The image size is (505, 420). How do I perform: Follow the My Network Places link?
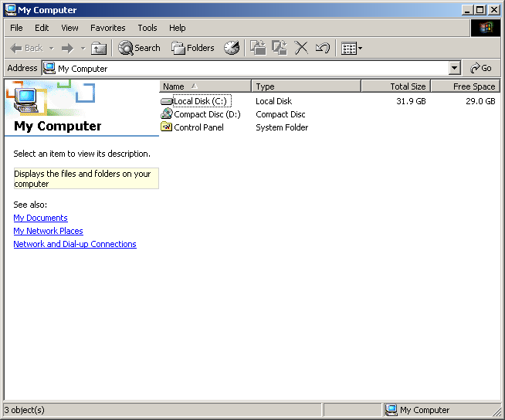(48, 231)
